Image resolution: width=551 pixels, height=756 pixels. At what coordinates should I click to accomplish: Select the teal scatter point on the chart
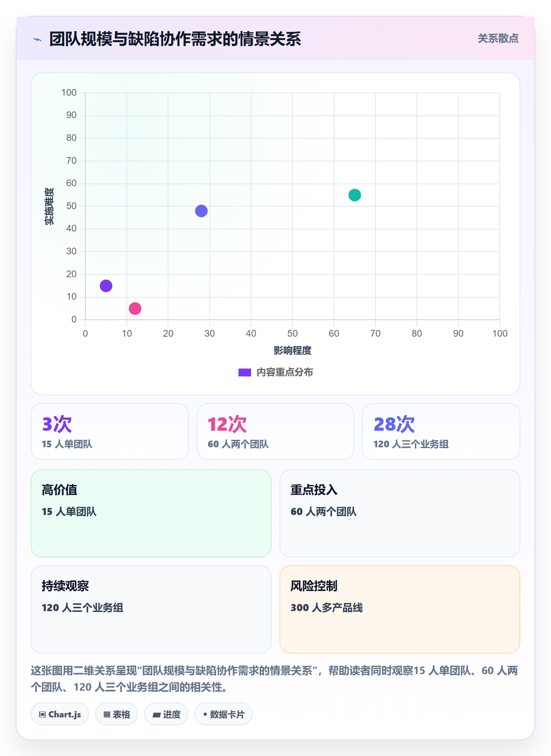pos(355,195)
